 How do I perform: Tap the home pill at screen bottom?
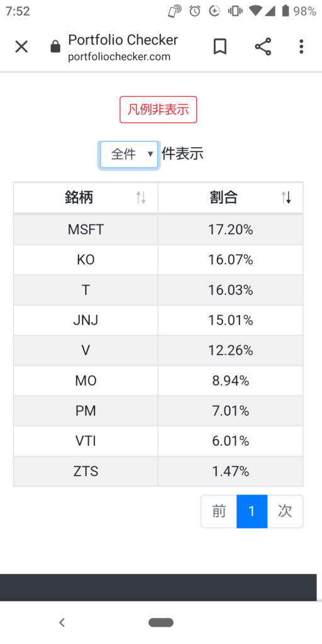pos(161,623)
